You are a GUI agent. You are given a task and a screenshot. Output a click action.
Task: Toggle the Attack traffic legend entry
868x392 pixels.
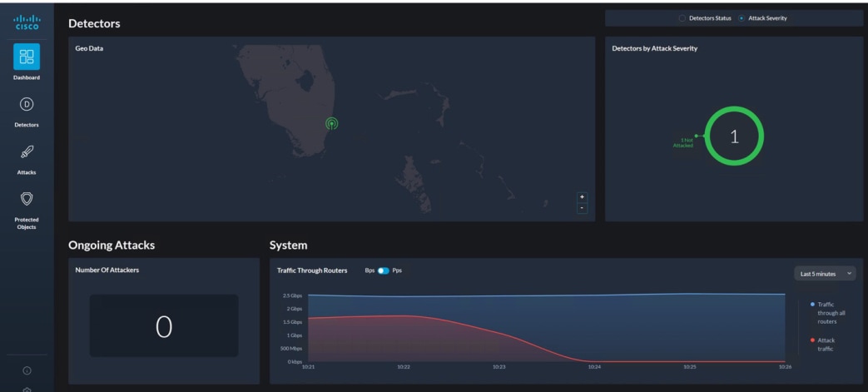click(x=823, y=345)
